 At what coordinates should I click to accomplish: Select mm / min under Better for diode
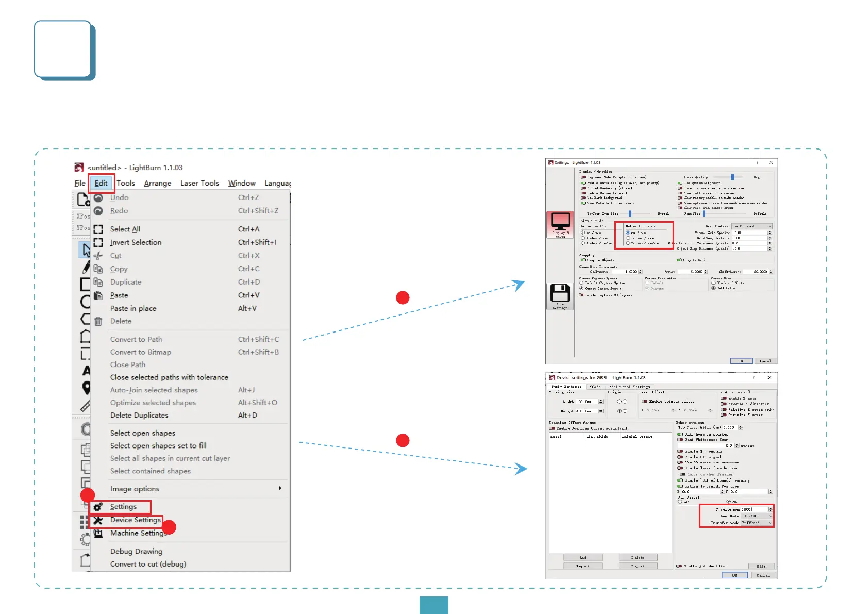point(628,233)
